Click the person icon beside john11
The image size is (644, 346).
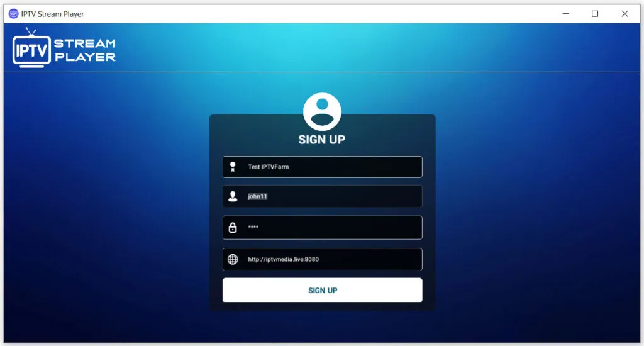(x=233, y=196)
